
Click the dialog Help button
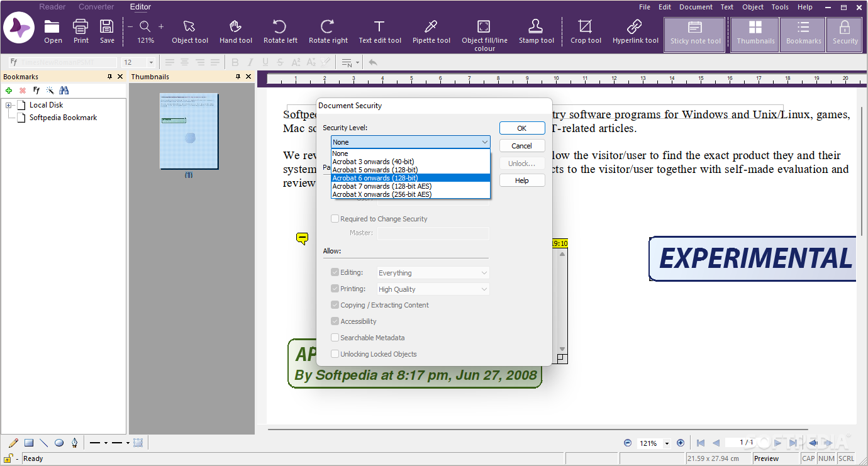522,180
